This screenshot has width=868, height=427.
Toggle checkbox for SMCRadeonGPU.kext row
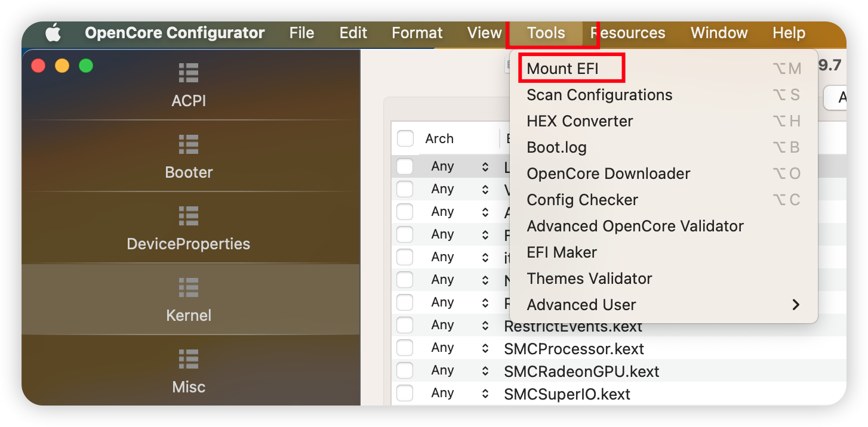coord(405,370)
